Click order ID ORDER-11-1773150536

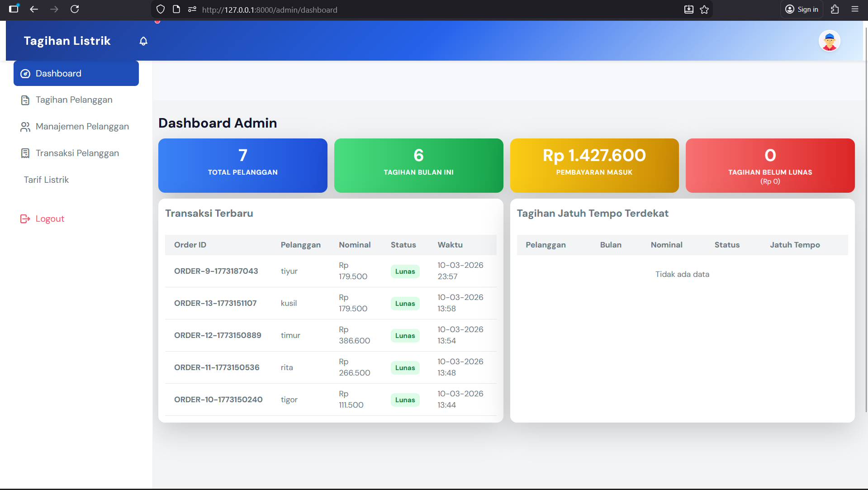(x=217, y=367)
